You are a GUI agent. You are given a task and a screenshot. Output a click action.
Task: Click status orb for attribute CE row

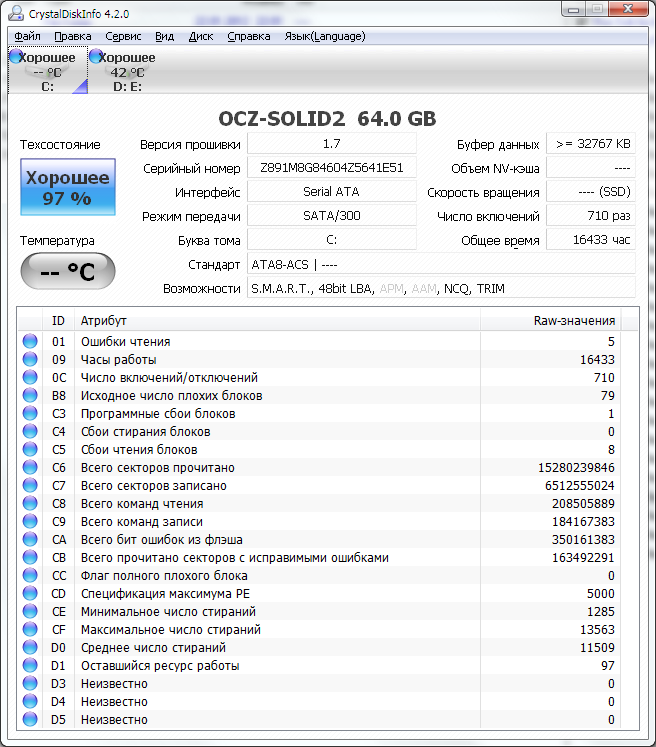(x=30, y=611)
